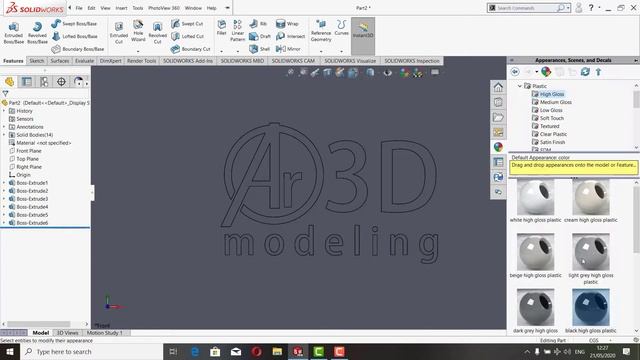
Task: Select the Revolved Cut tool
Action: click(158, 33)
